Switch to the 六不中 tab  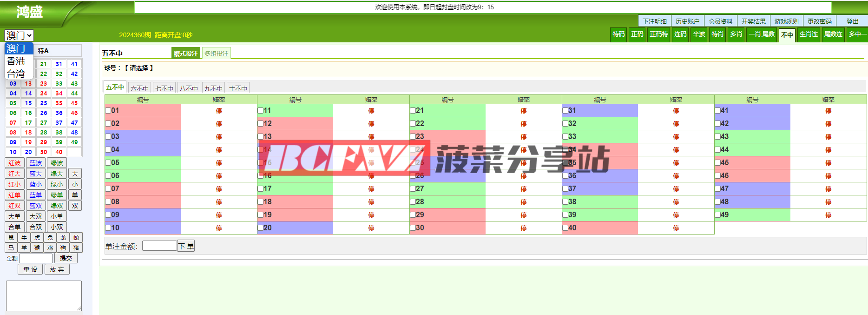click(x=139, y=88)
